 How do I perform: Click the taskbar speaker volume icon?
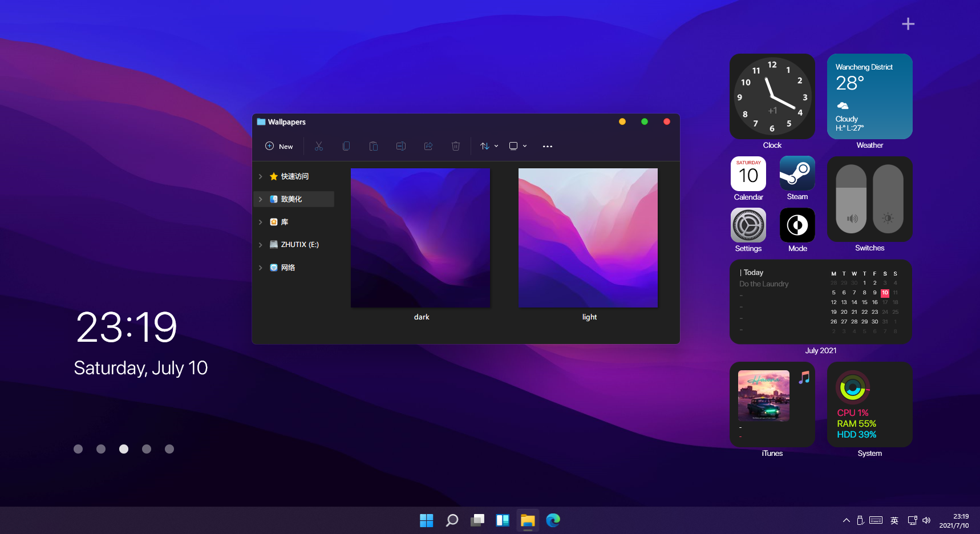926,520
